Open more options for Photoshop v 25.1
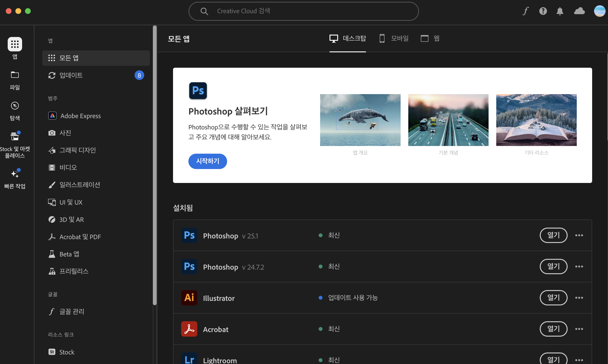The image size is (608, 364). click(x=579, y=236)
